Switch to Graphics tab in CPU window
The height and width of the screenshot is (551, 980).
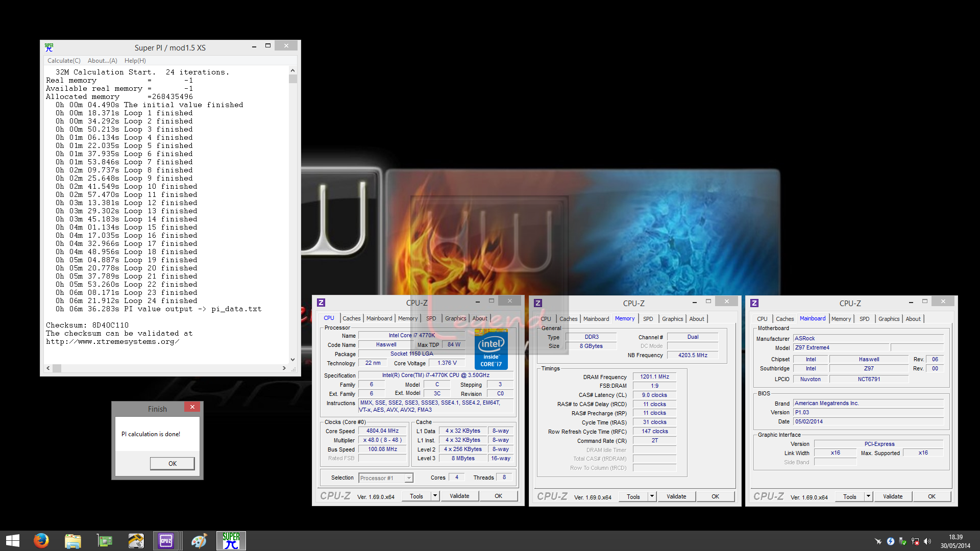(456, 318)
